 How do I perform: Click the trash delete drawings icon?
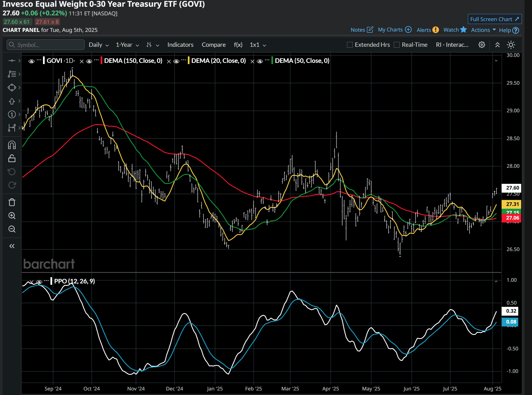[12, 202]
